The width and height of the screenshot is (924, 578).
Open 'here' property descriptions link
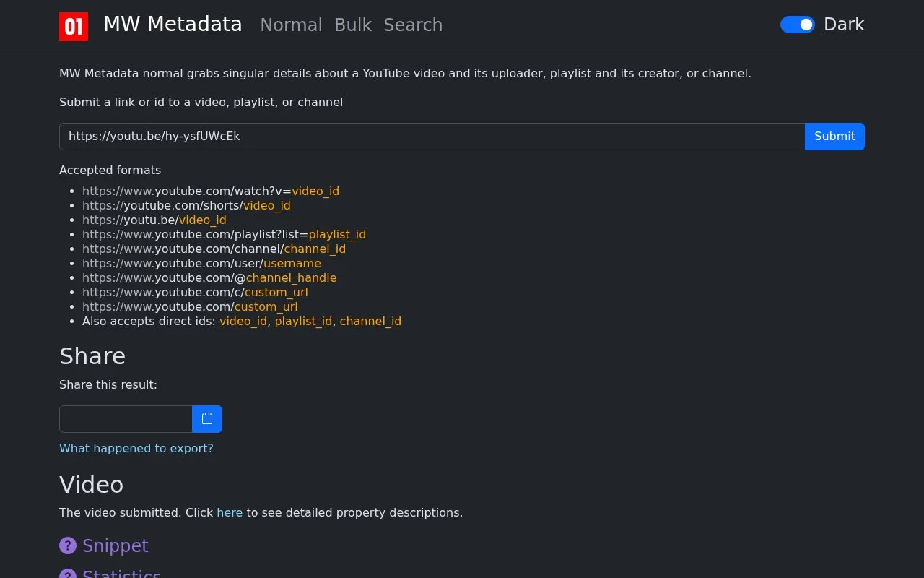(230, 512)
